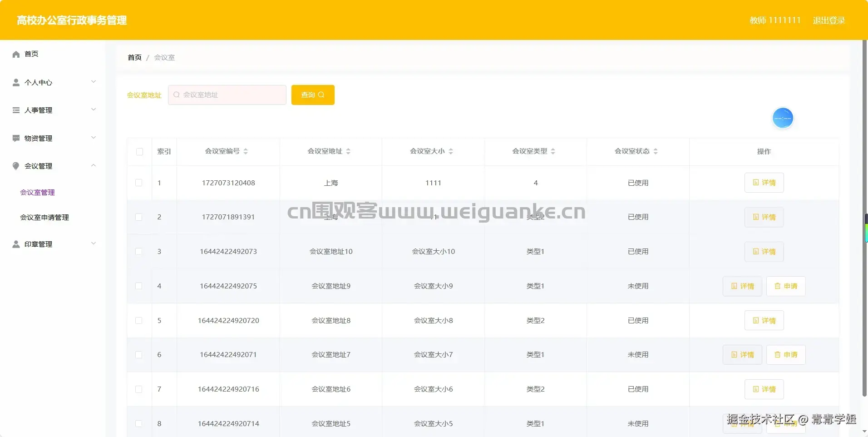868x437 pixels.
Task: Check the box for row 164424224920714
Action: coord(139,424)
